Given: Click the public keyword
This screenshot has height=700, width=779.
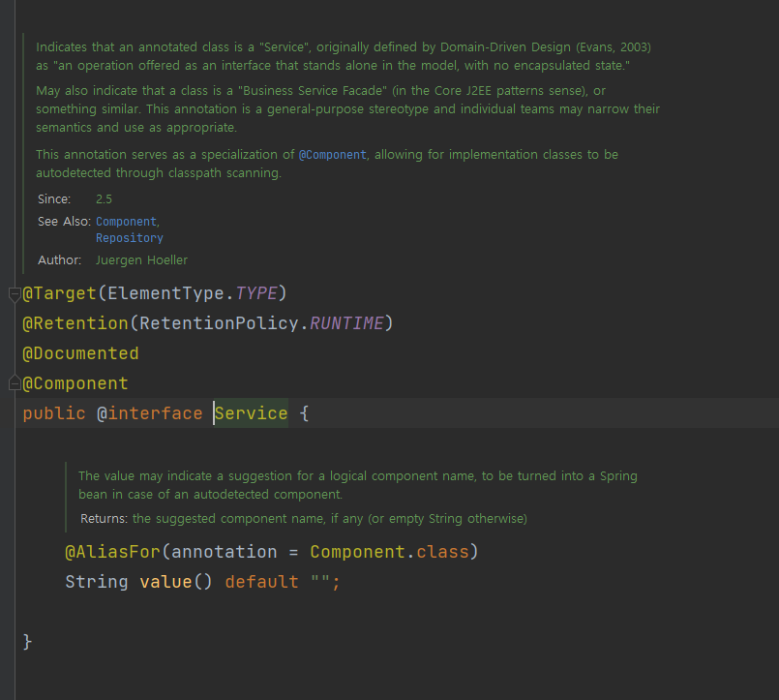Looking at the screenshot, I should click(54, 413).
